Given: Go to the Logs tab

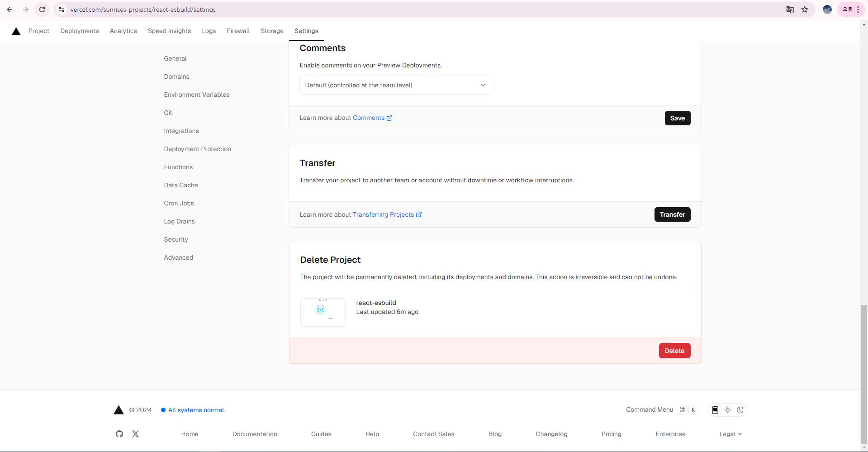Looking at the screenshot, I should point(209,31).
